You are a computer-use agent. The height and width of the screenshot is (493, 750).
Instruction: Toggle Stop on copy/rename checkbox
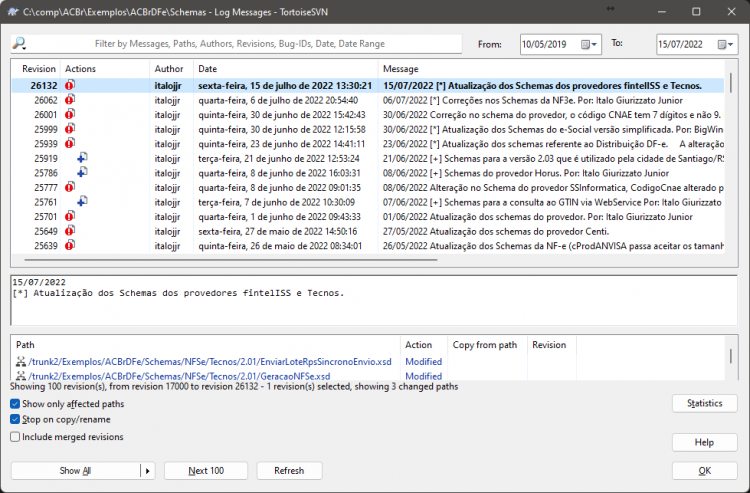pos(15,419)
